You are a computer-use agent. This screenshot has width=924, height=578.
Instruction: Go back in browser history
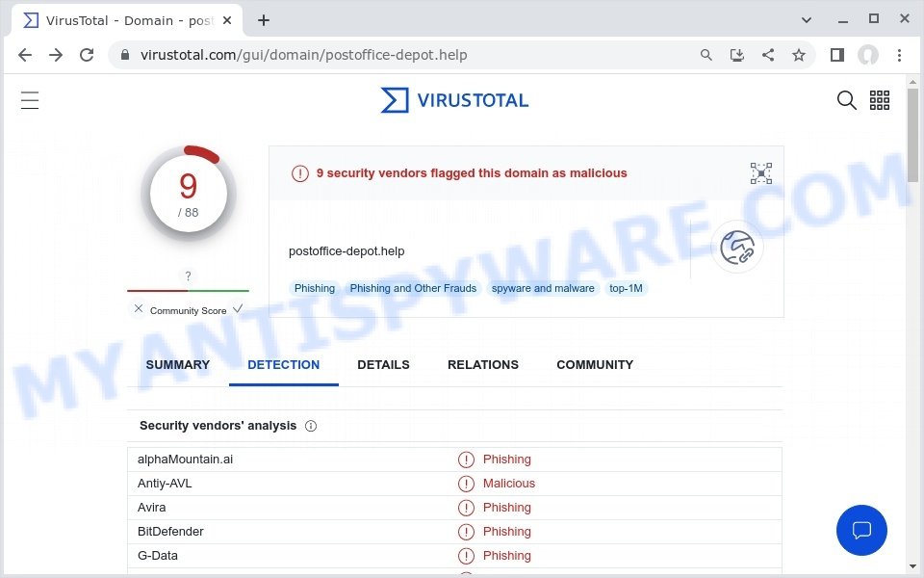click(x=25, y=55)
